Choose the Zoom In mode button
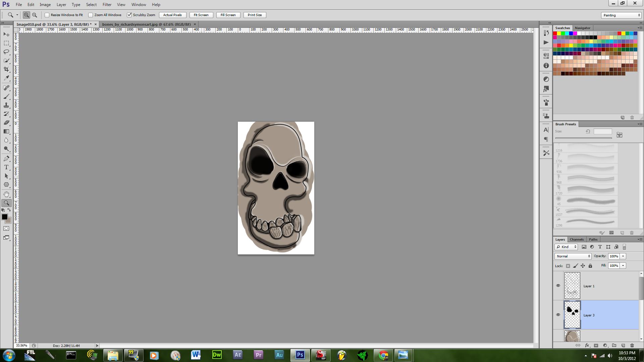This screenshot has height=362, width=644. click(26, 15)
